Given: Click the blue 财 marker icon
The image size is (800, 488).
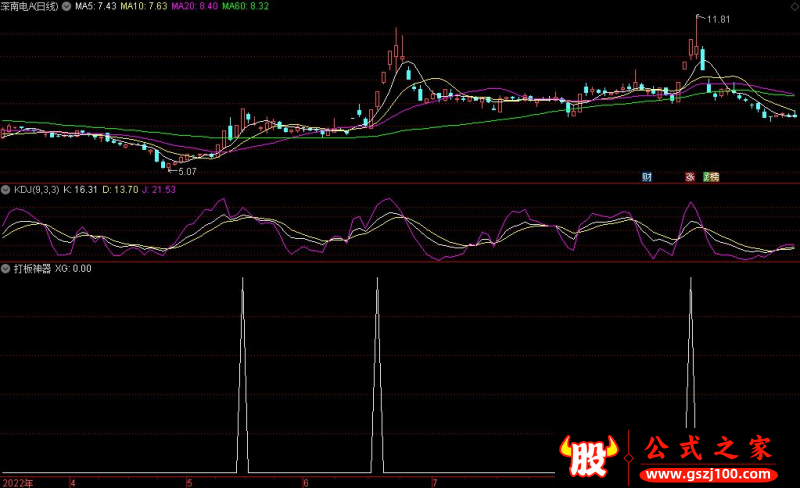Looking at the screenshot, I should tap(647, 177).
